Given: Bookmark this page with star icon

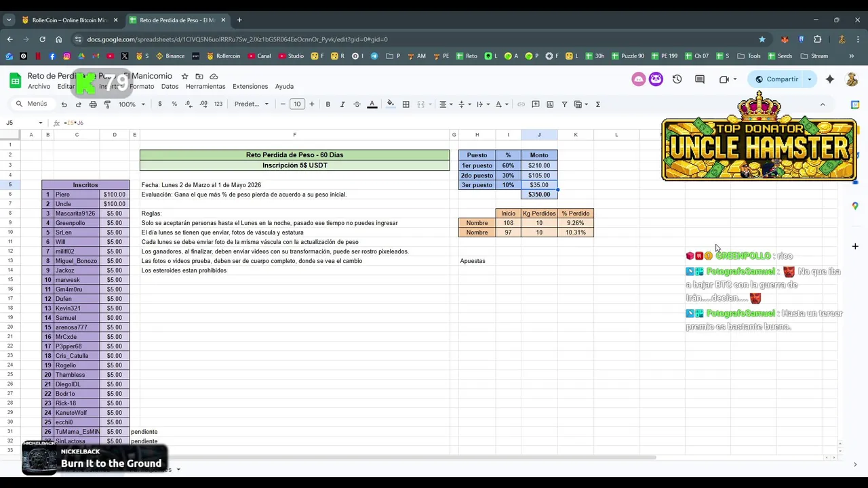Looking at the screenshot, I should [762, 39].
